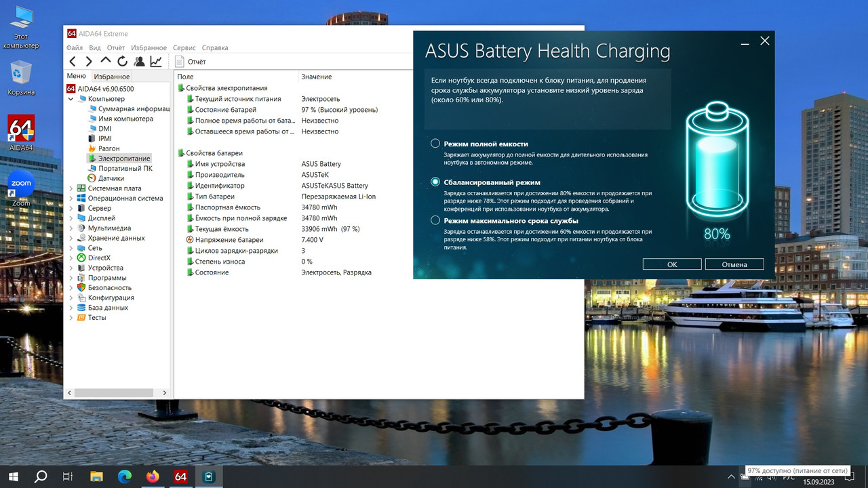Expand the Дисплей tree node
The width and height of the screenshot is (868, 488).
click(71, 218)
